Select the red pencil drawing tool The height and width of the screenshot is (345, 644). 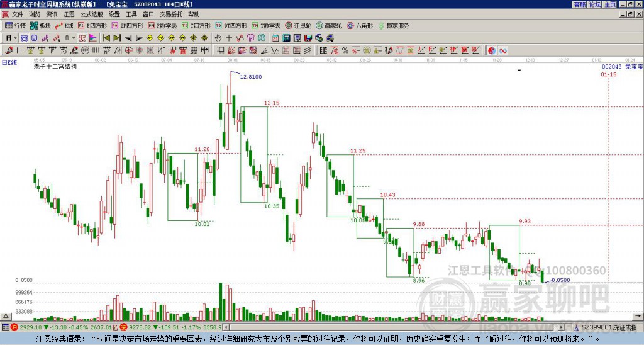coord(9,50)
